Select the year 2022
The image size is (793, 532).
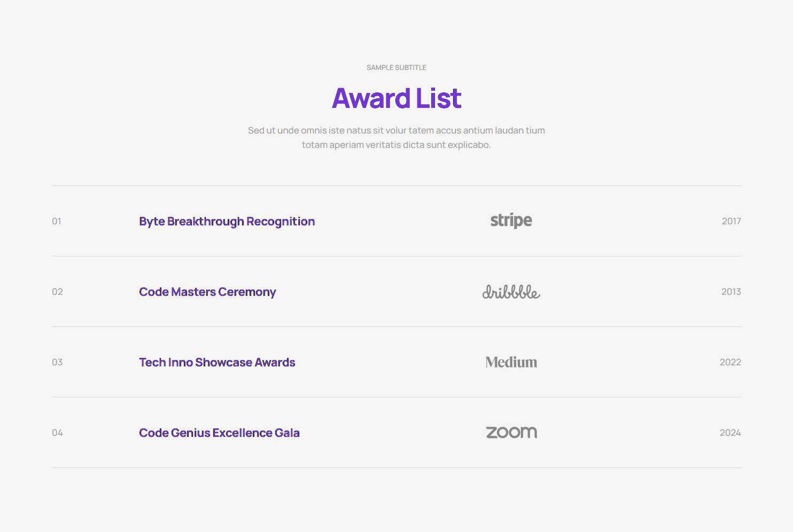tap(730, 362)
